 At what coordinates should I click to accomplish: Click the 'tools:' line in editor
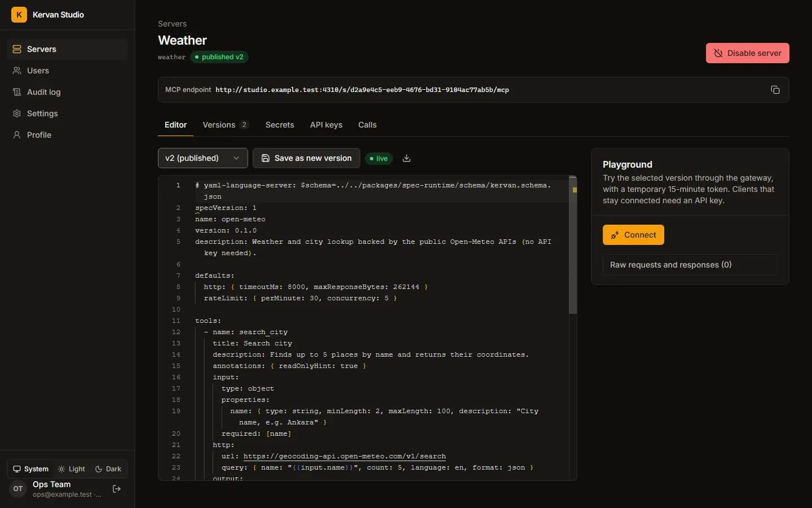[x=208, y=321]
